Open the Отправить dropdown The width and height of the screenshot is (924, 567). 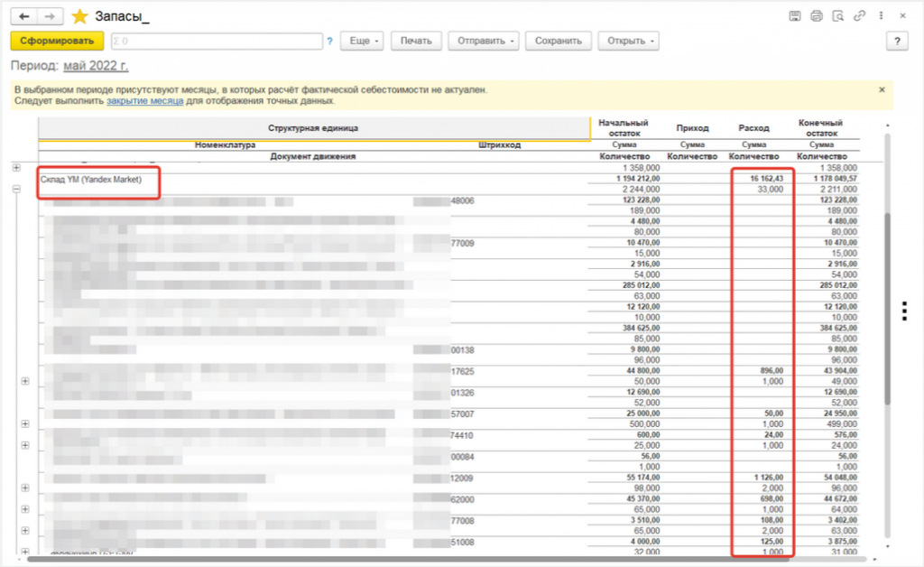pyautogui.click(x=486, y=42)
